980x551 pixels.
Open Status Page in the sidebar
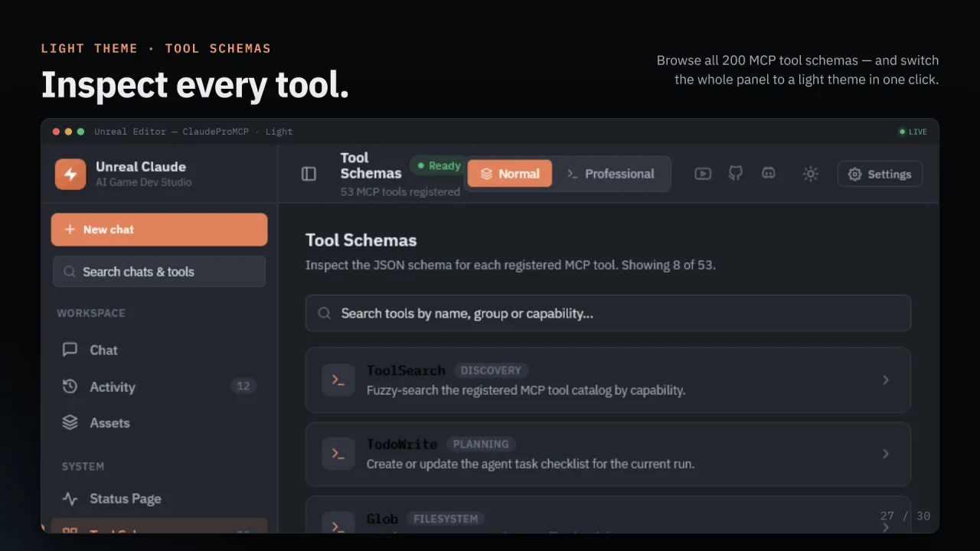[159, 499]
